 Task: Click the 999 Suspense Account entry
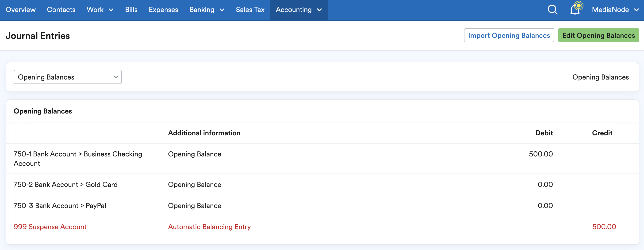pyautogui.click(x=50, y=227)
